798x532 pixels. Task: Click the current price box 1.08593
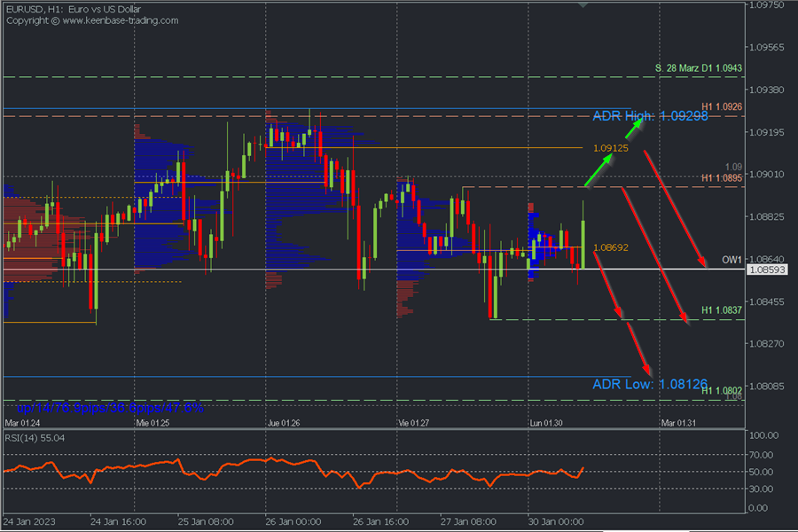click(767, 270)
